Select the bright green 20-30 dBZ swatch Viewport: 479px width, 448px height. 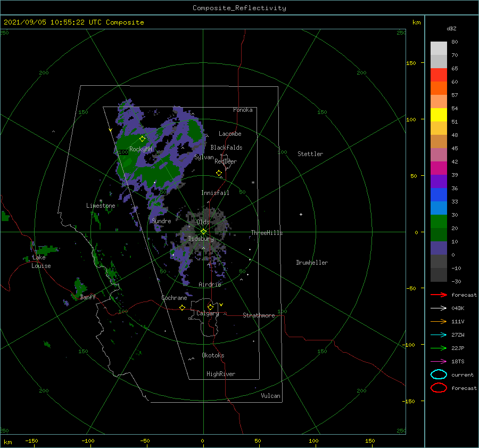pyautogui.click(x=439, y=221)
